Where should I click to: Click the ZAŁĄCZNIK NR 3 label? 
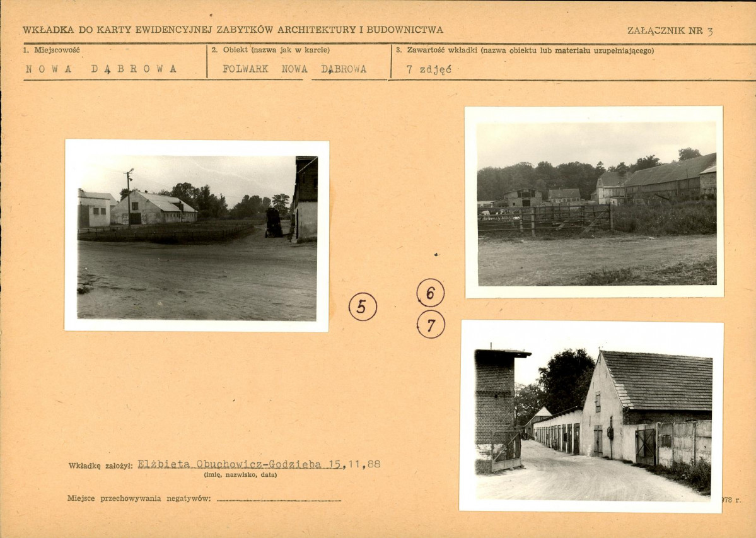point(670,30)
